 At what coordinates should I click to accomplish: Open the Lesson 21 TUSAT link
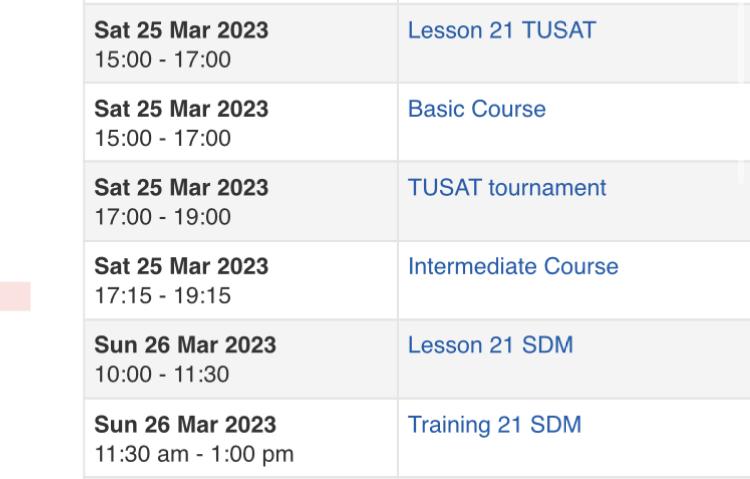(502, 30)
